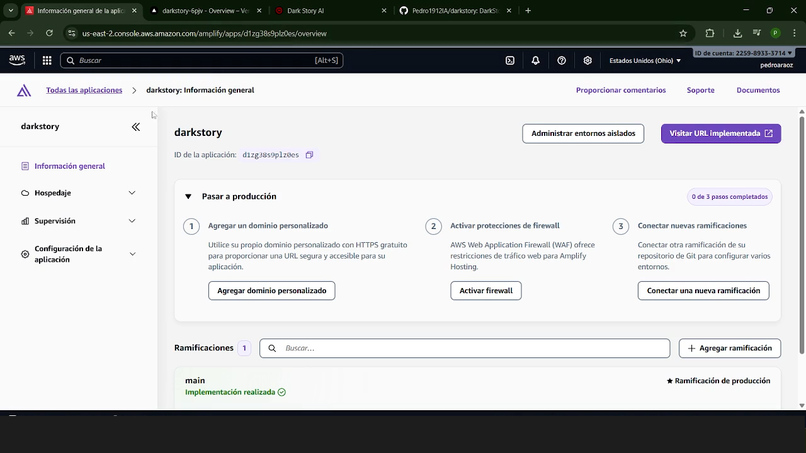Click Agregar ramificación button
This screenshot has height=453, width=806.
pos(729,348)
